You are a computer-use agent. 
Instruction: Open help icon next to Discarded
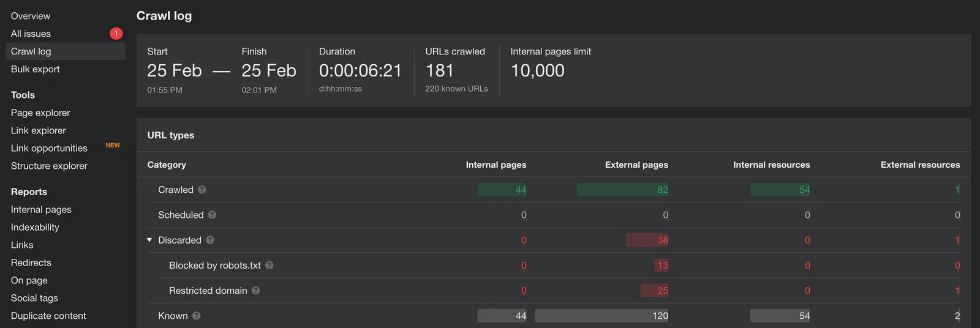(x=209, y=240)
